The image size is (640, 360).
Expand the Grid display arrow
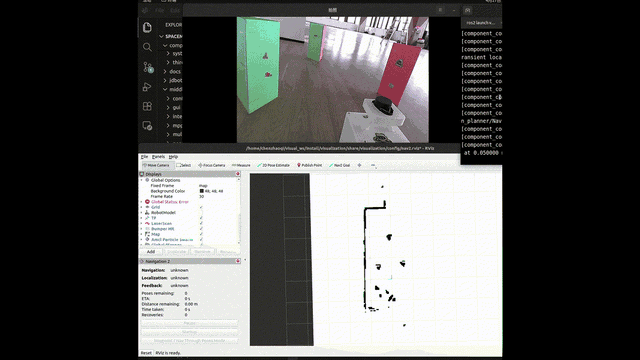[x=142, y=207]
